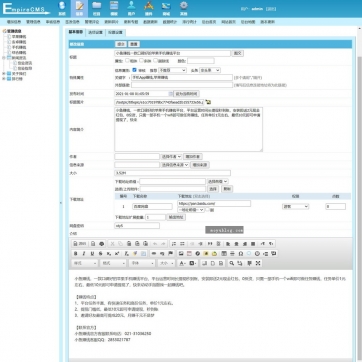
Task: Click the 关键字 (keywords) input field
Action: [x=182, y=77]
